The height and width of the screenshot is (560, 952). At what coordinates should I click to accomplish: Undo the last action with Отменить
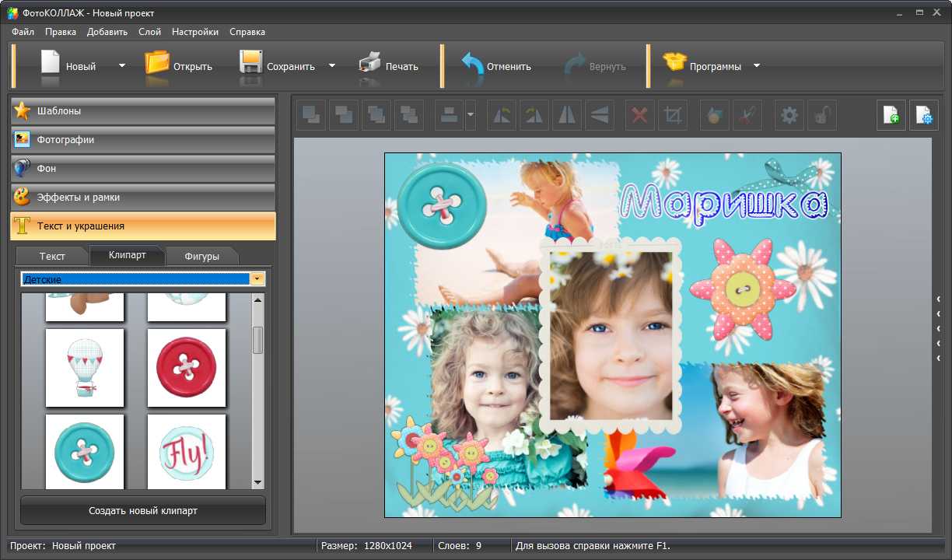click(496, 66)
